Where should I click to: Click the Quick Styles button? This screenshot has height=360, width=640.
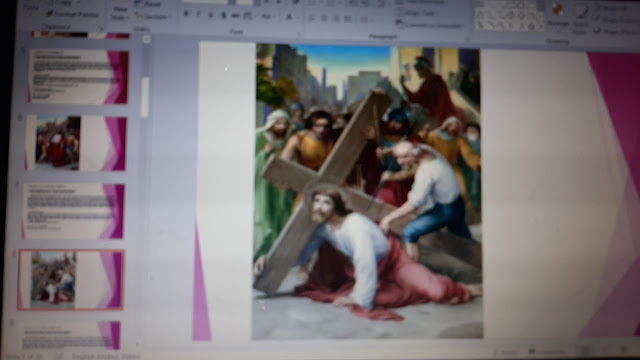[x=580, y=20]
